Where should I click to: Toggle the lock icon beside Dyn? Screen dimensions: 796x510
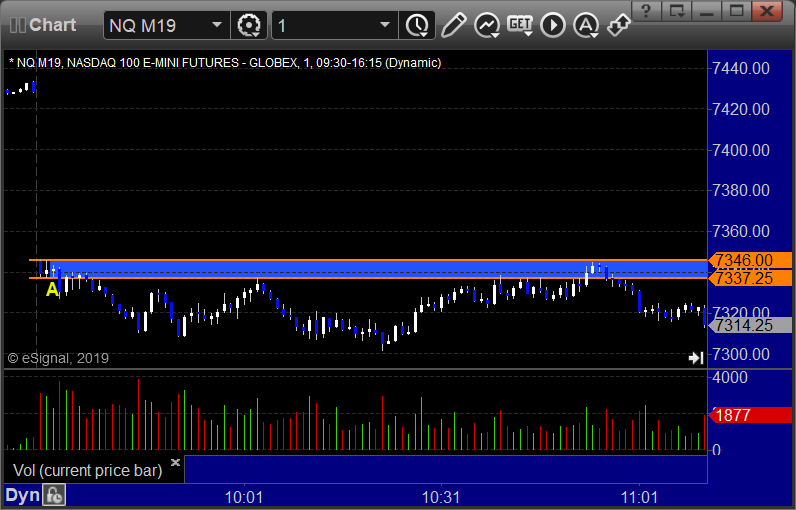point(54,495)
